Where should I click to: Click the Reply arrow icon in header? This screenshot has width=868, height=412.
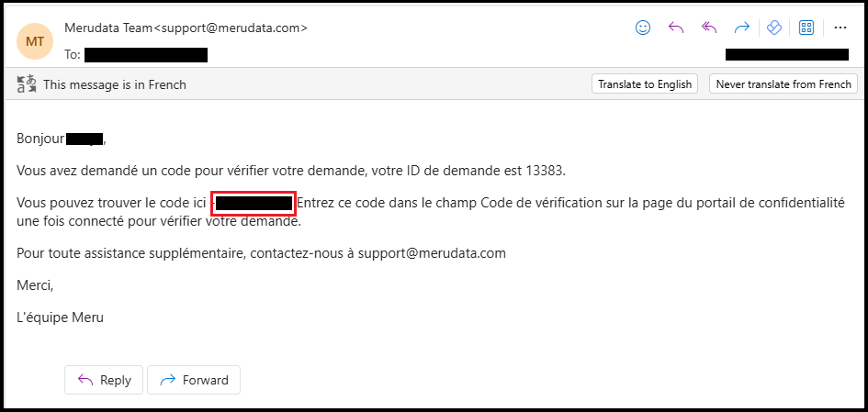click(676, 28)
